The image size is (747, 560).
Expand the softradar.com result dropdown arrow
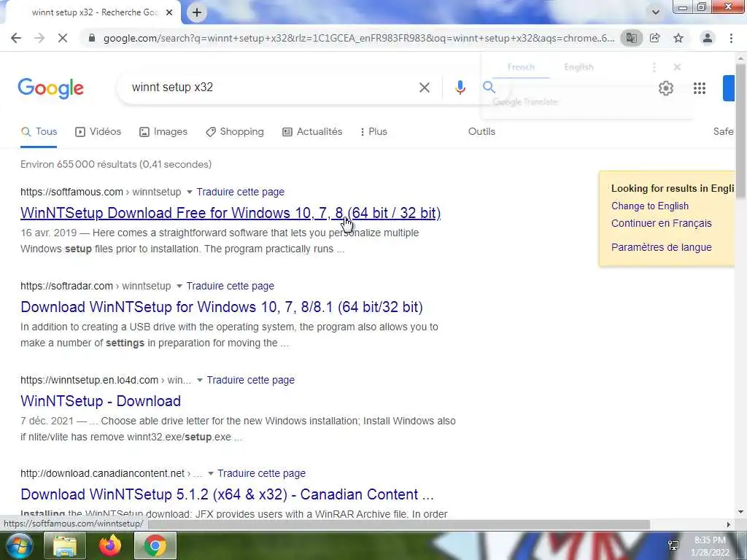click(179, 286)
